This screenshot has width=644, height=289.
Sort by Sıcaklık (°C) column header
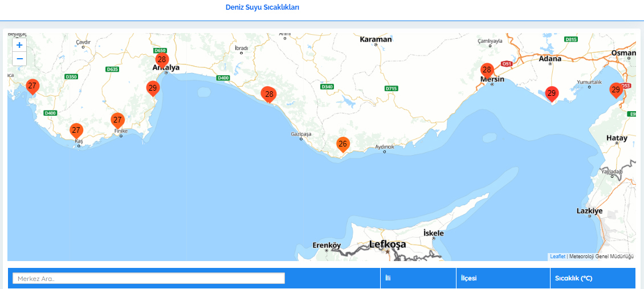[593, 278]
